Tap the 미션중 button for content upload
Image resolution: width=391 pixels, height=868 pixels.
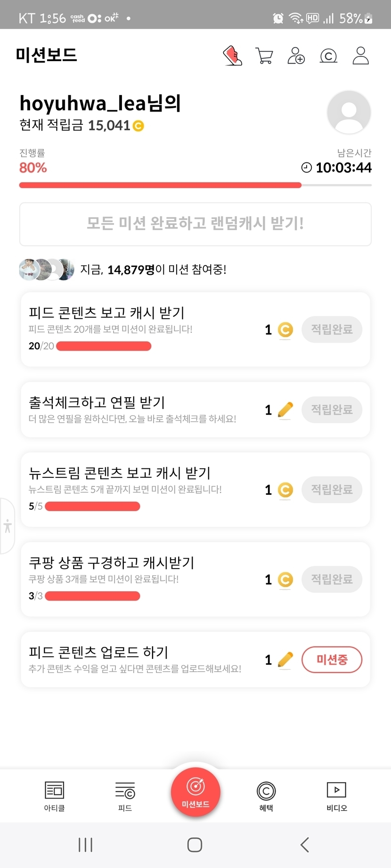(332, 659)
